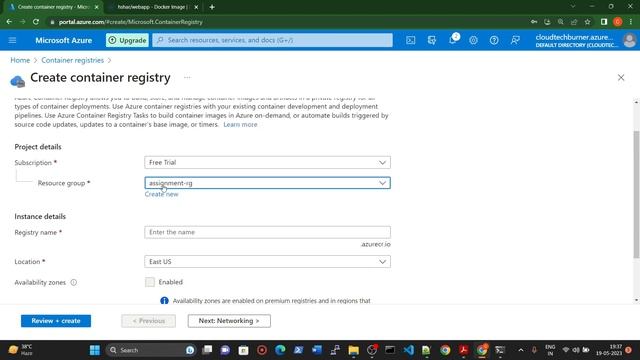
Task: Open the Chrome tab search chevron
Action: [x=573, y=7]
